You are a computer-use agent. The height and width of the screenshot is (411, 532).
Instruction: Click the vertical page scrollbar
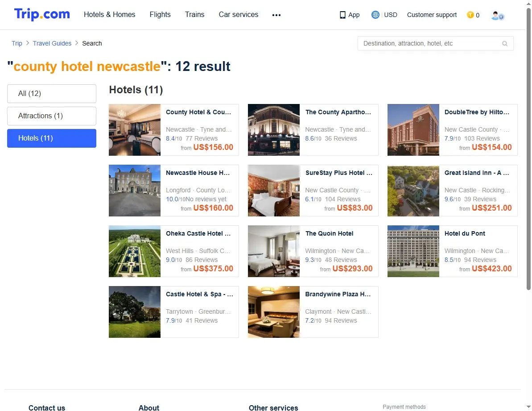528,149
